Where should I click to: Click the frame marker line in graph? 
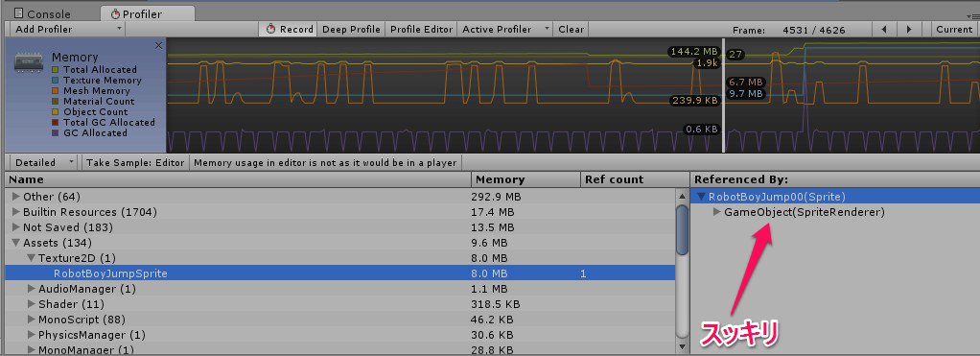coord(724,95)
